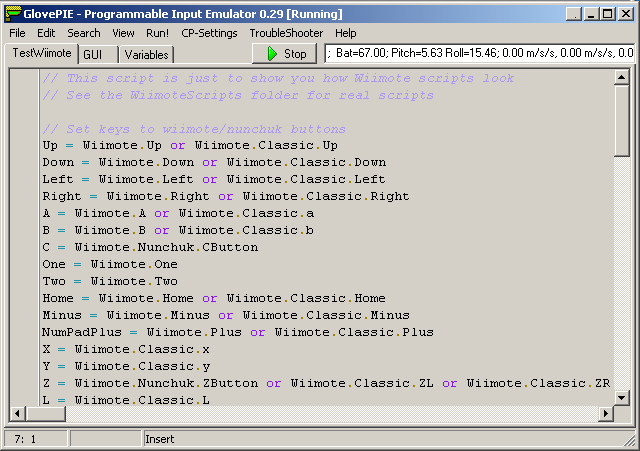Click the GlovePIE app icon in title bar
This screenshot has width=640, height=451.
[13, 13]
